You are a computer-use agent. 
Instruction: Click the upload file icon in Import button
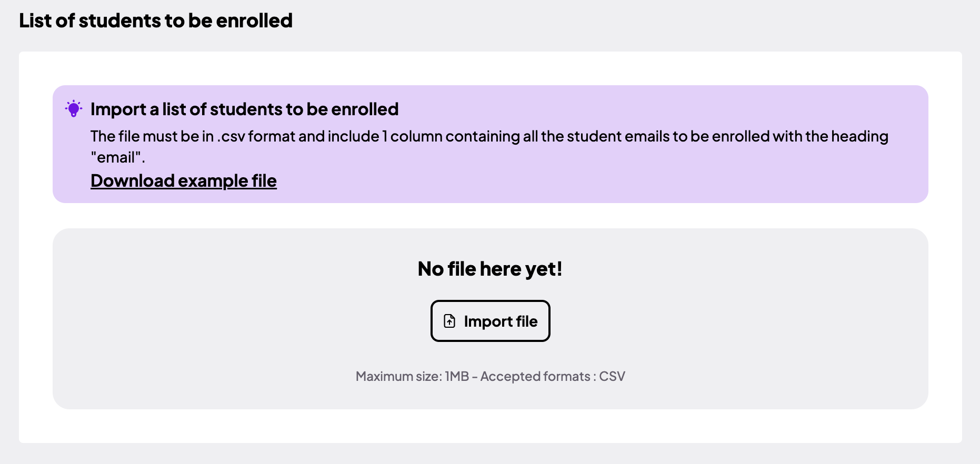tap(449, 321)
